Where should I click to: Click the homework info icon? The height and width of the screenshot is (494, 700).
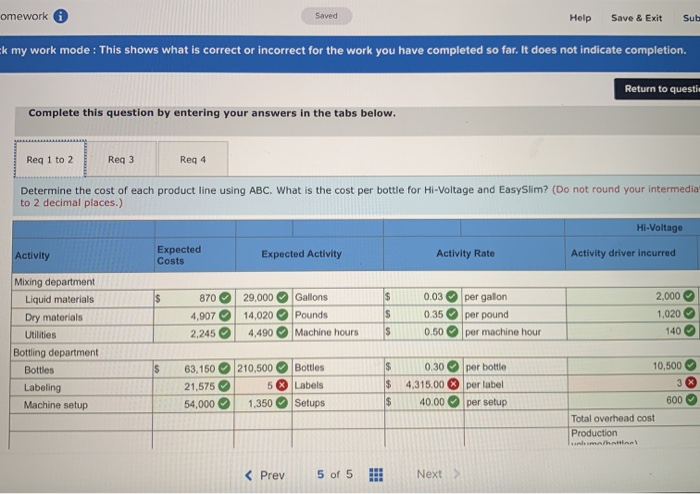pos(61,16)
